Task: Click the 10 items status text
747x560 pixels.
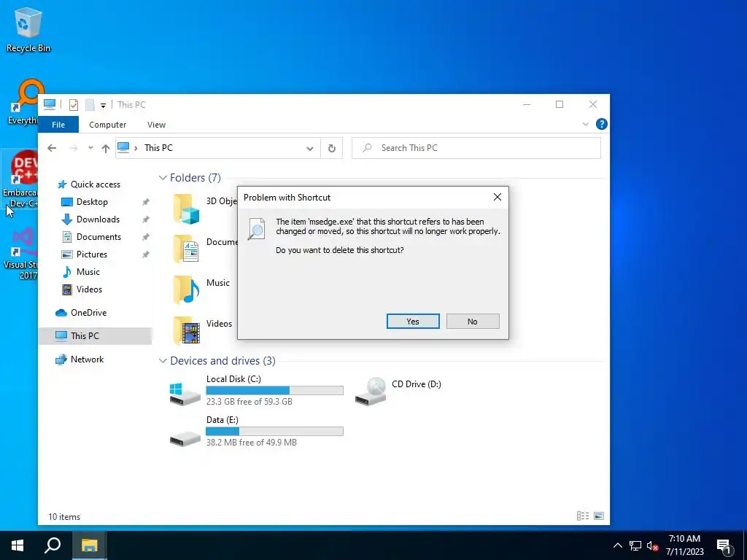Action: click(x=64, y=517)
